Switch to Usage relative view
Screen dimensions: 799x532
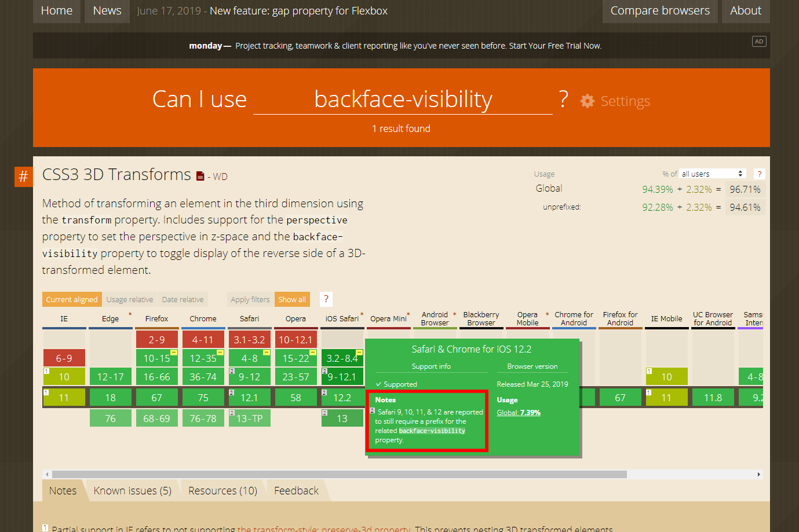click(x=130, y=299)
